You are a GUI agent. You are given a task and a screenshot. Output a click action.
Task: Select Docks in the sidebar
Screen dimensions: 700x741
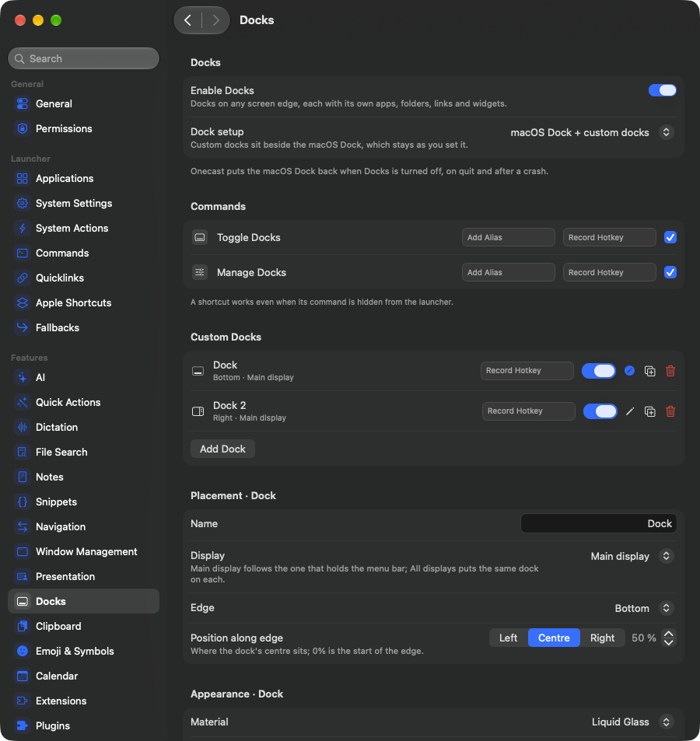pos(84,602)
